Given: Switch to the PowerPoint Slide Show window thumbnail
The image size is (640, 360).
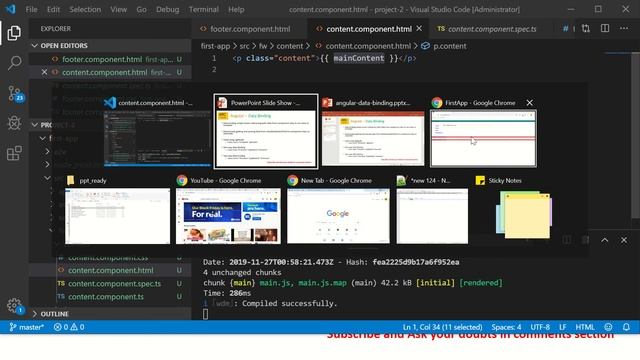Looking at the screenshot, I should 266,138.
